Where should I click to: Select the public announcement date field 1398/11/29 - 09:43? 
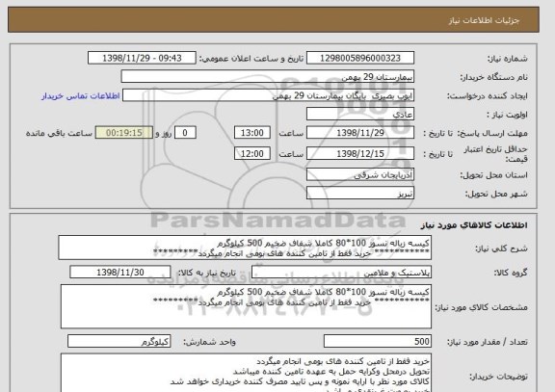pyautogui.click(x=142, y=58)
